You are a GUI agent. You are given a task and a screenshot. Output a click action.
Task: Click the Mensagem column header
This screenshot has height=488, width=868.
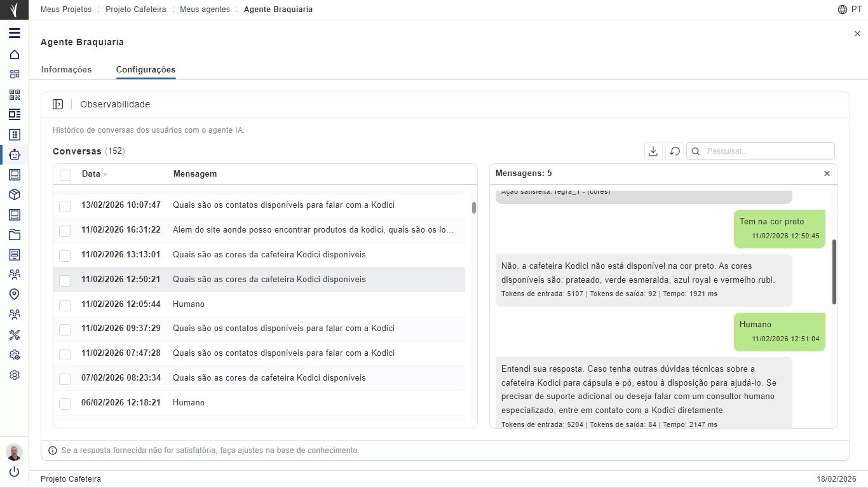195,174
